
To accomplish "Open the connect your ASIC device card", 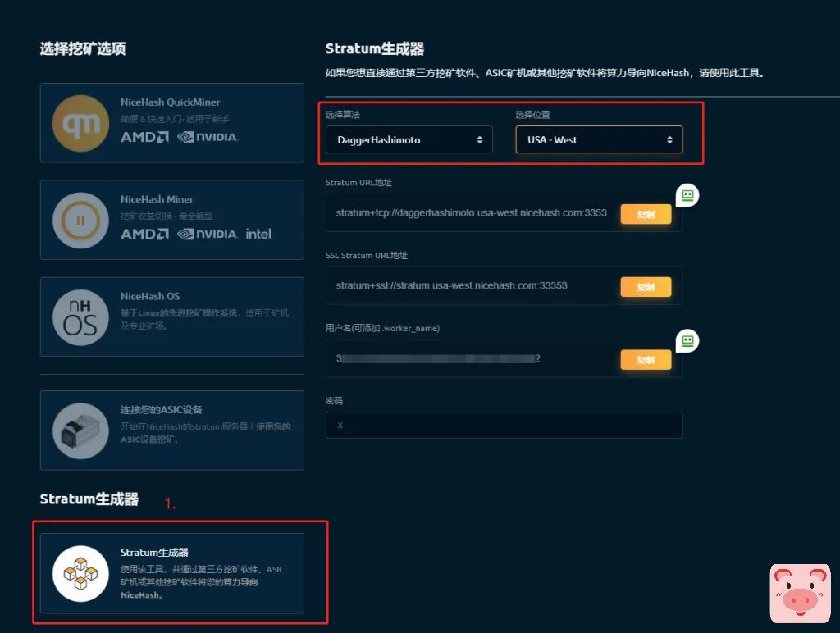I will tap(172, 430).
